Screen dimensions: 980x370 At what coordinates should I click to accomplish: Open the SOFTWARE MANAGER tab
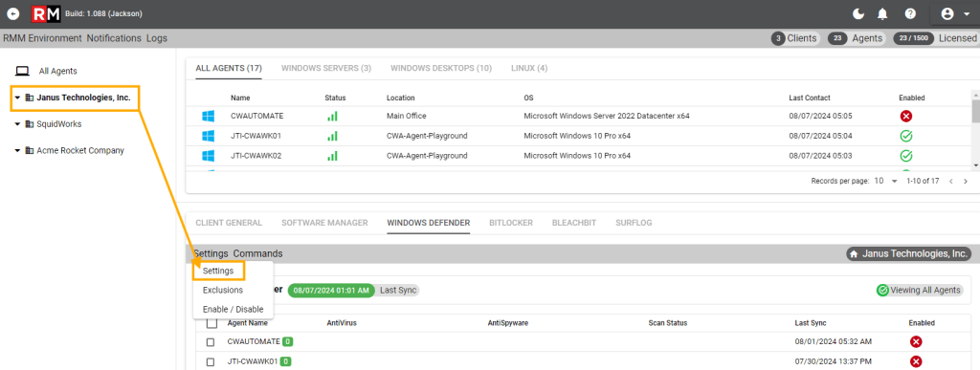click(324, 223)
